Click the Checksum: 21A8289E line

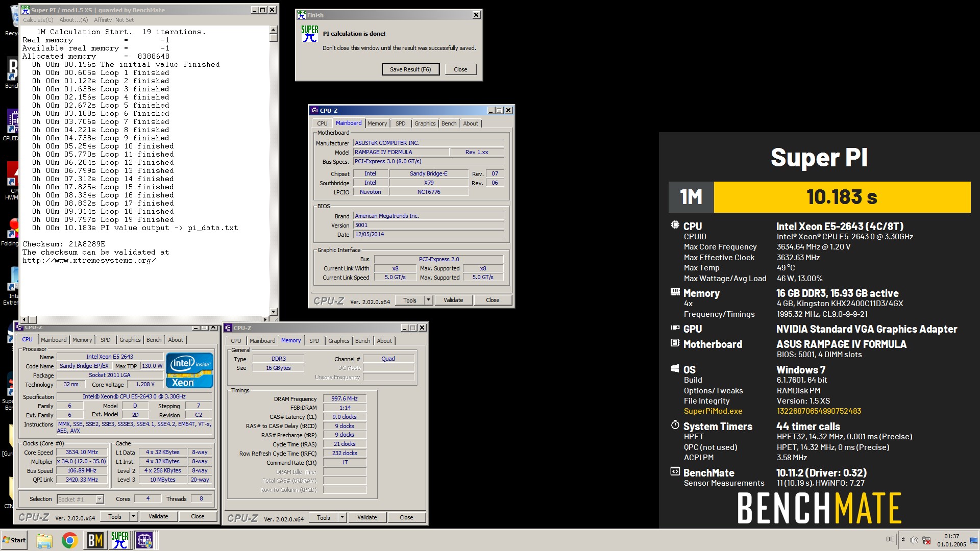pyautogui.click(x=64, y=244)
